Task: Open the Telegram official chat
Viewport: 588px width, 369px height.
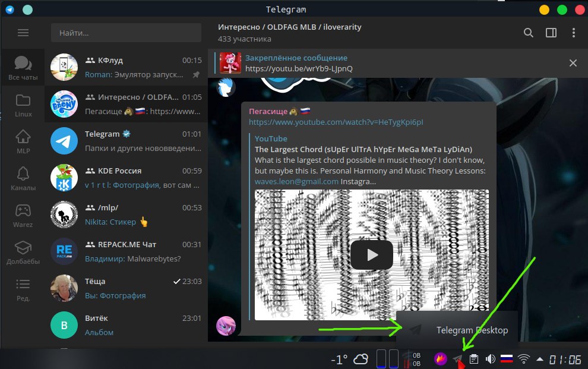Action: point(127,141)
